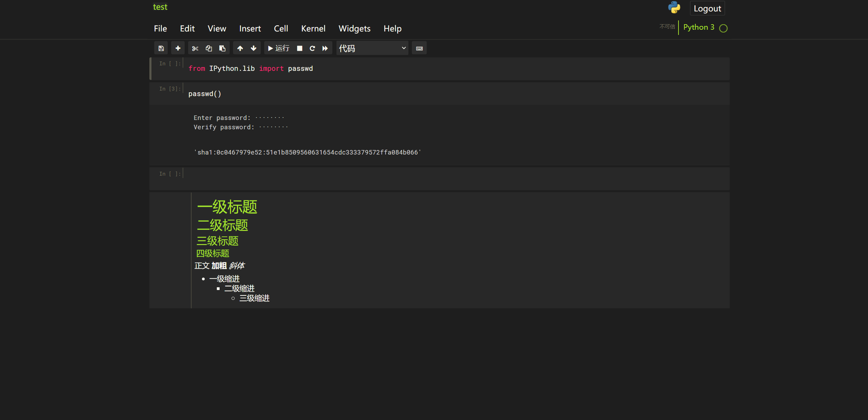Viewport: 868px width, 420px height.
Task: Insert a cell with the plus icon
Action: click(178, 48)
